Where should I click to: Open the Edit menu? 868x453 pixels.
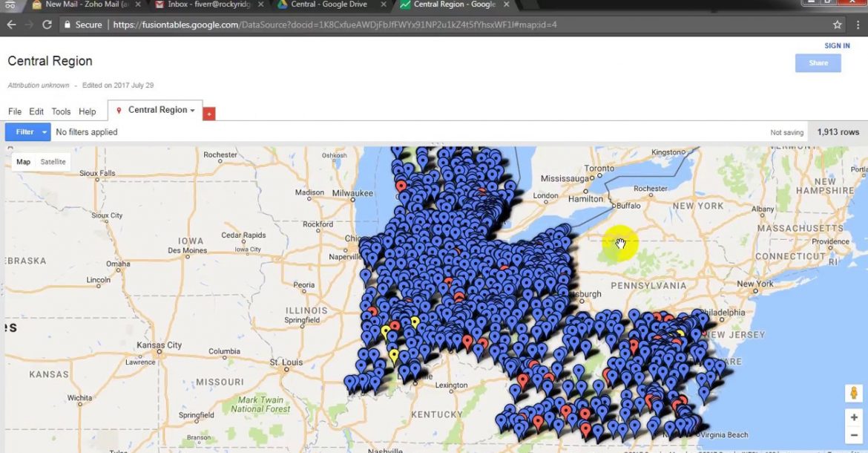point(36,111)
